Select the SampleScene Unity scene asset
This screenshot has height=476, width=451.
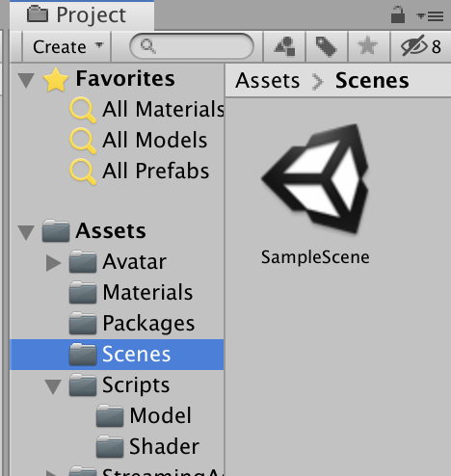point(315,195)
